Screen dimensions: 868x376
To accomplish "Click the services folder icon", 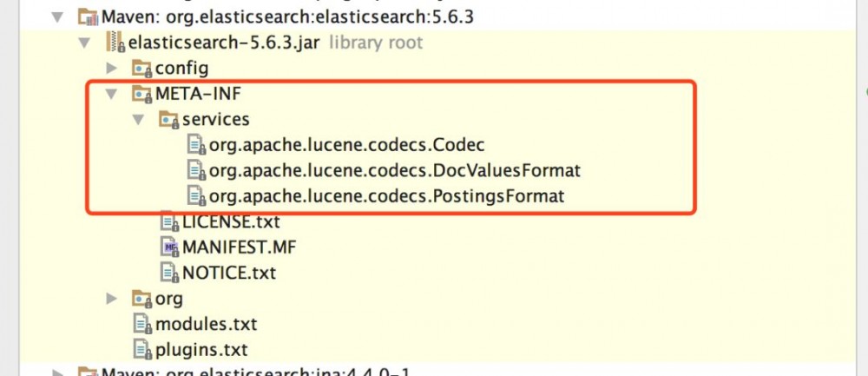I will [x=169, y=119].
